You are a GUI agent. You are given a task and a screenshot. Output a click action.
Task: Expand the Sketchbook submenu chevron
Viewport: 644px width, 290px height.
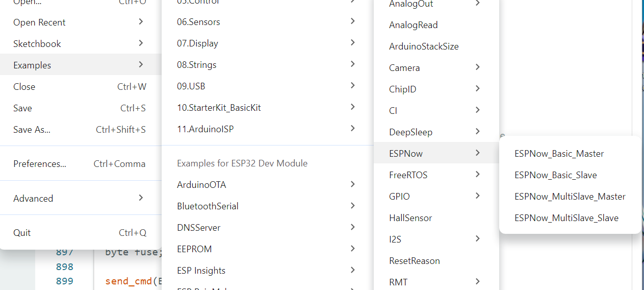coord(141,43)
